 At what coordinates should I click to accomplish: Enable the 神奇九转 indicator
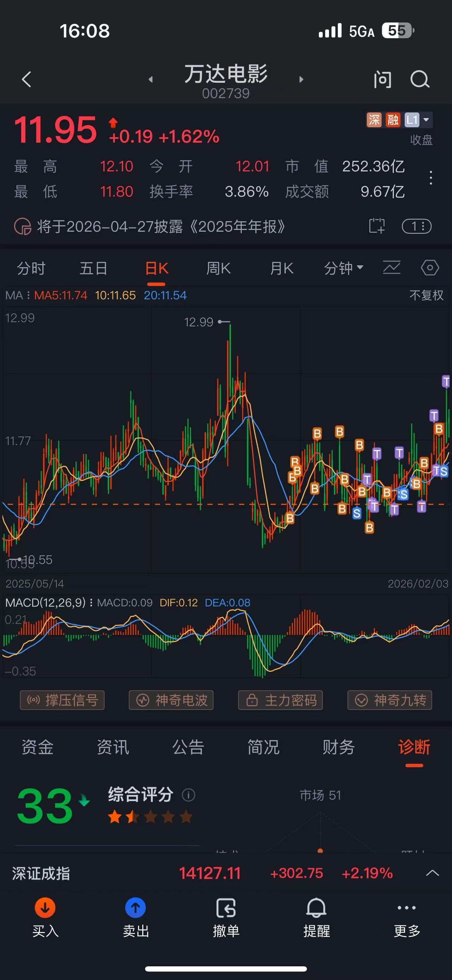pos(389,700)
